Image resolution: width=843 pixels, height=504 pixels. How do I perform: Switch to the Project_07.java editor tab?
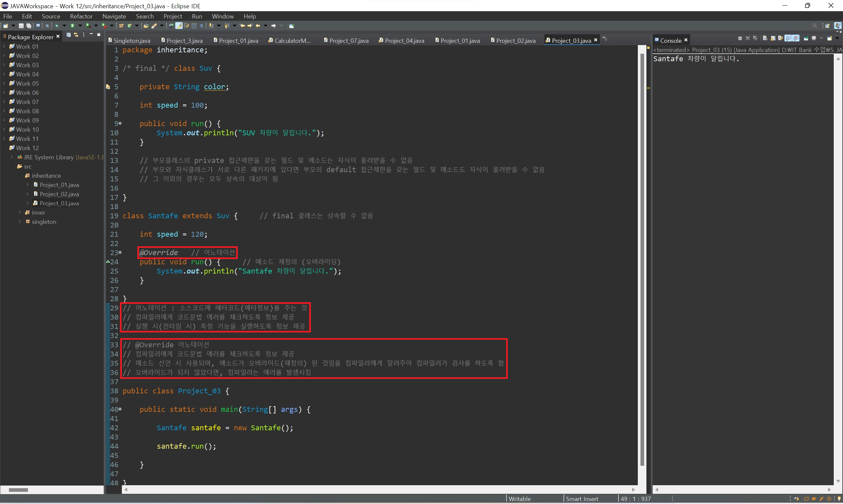point(348,41)
